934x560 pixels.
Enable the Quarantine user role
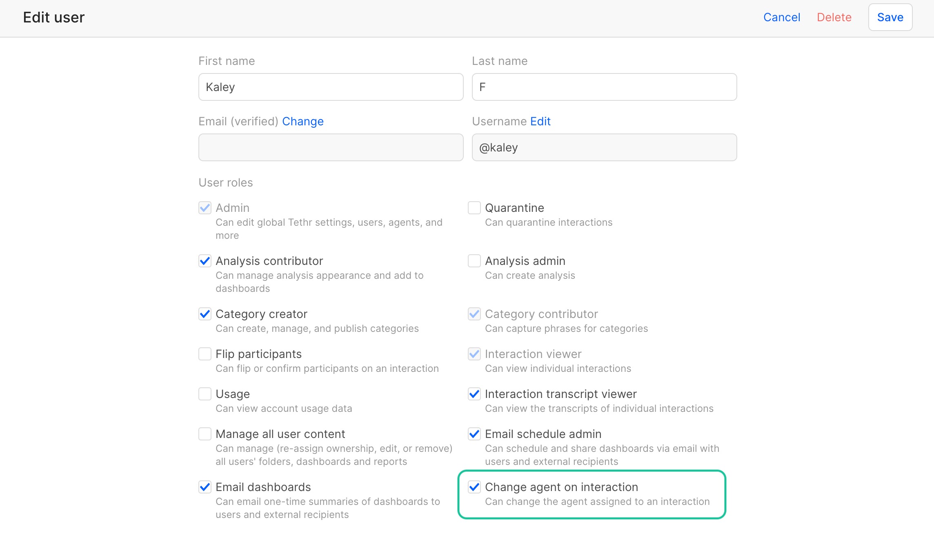pyautogui.click(x=474, y=208)
